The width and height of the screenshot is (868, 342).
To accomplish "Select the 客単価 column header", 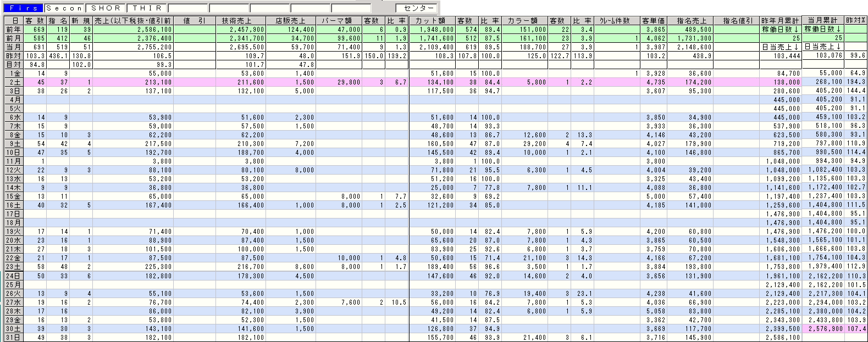I will (654, 21).
